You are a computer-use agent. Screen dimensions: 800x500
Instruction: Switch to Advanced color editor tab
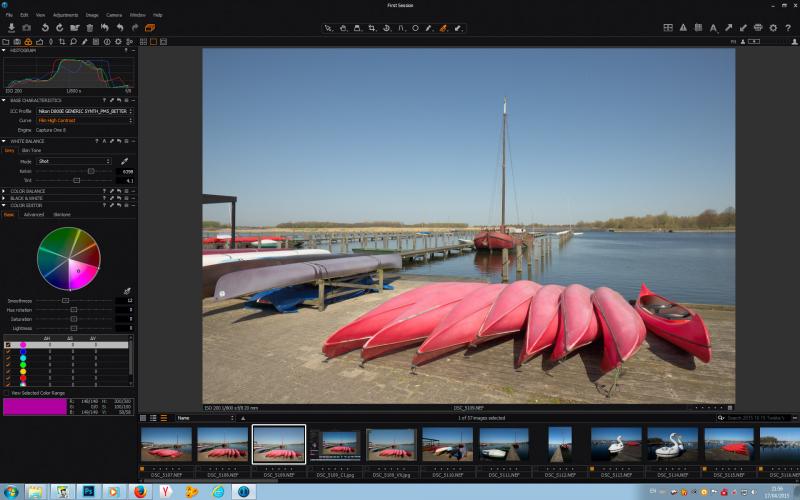[34, 215]
